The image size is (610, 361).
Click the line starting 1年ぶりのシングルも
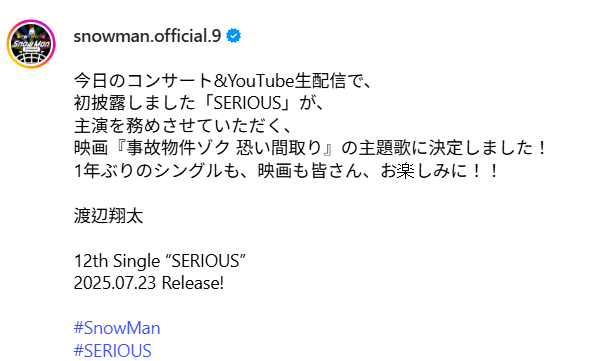click(287, 170)
